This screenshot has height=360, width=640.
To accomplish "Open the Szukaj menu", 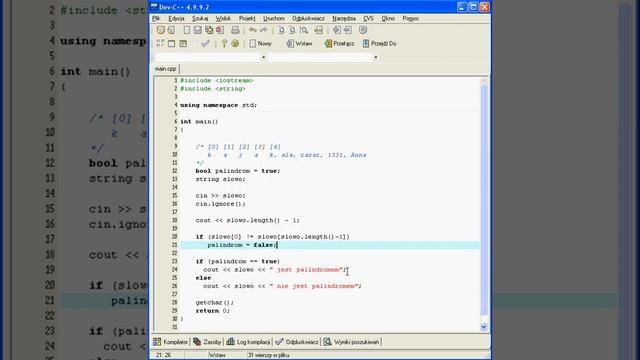I will tap(200, 18).
